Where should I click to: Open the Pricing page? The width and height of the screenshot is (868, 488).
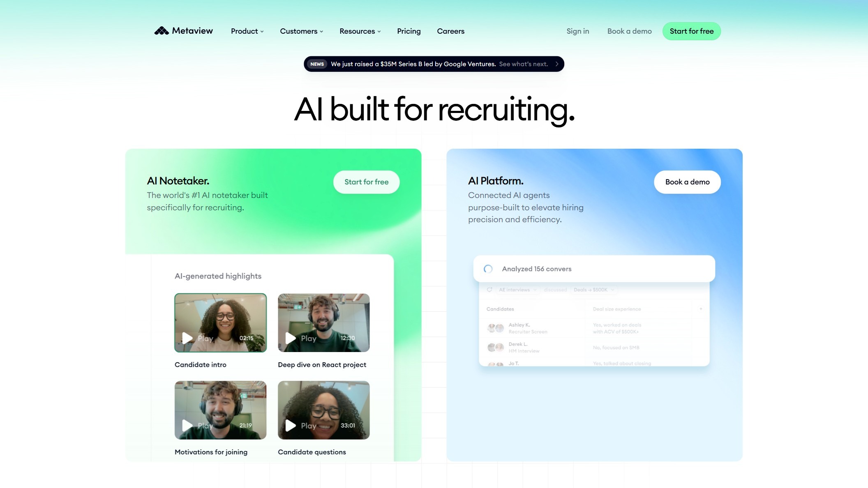409,31
